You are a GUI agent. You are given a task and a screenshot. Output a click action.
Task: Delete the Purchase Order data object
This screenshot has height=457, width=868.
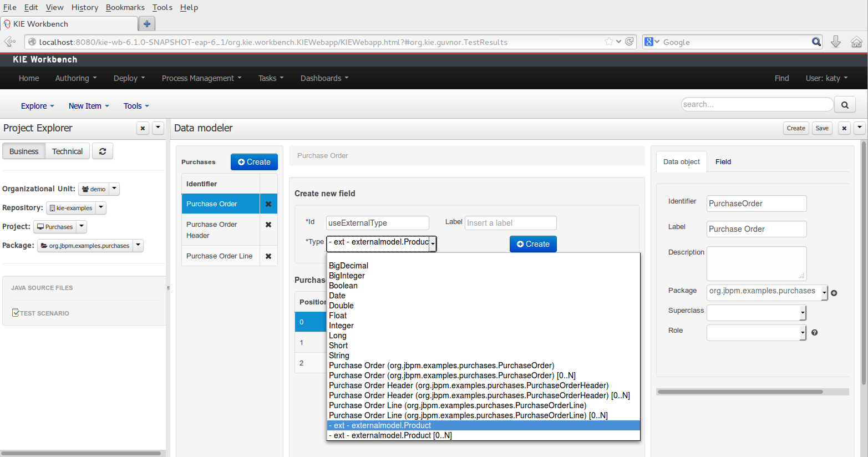click(268, 204)
